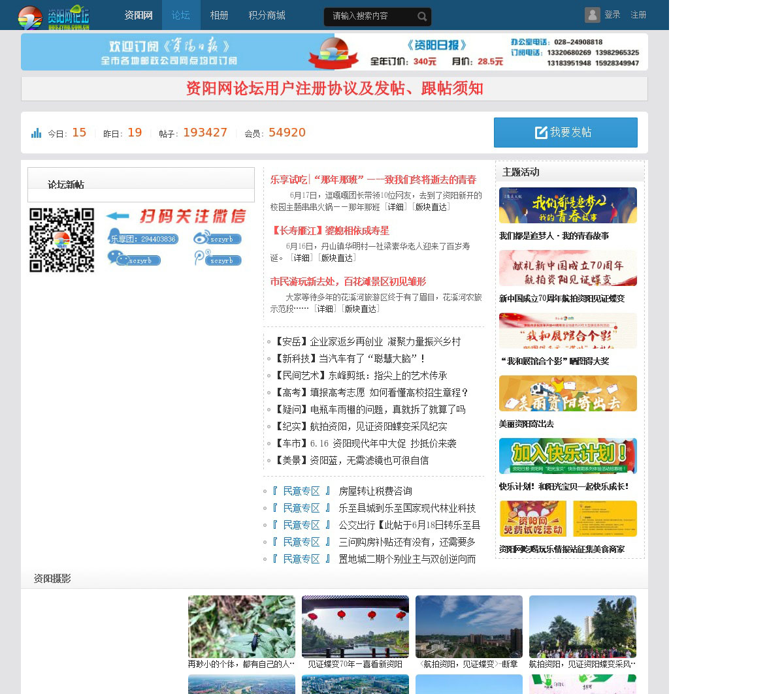Open the 我和展馆合个影 banner
This screenshot has width=784, height=694.
click(568, 330)
